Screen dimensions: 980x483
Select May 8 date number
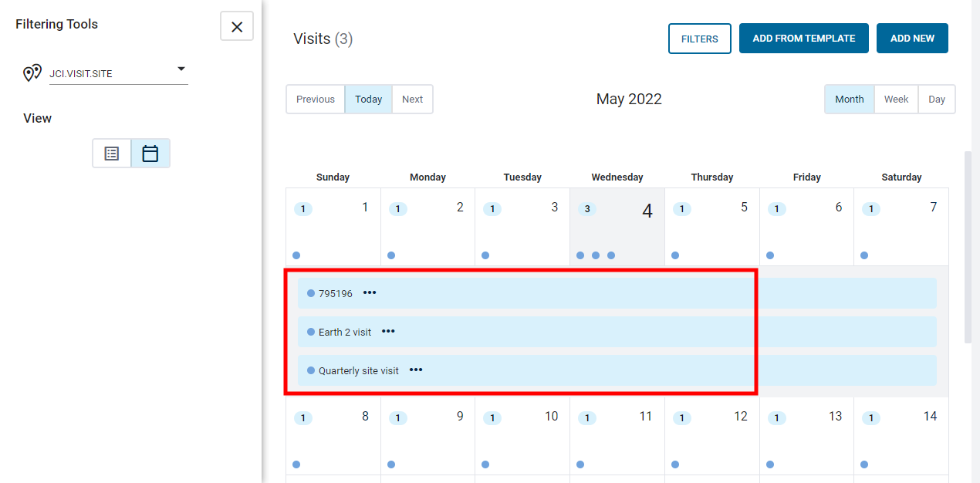click(x=365, y=417)
